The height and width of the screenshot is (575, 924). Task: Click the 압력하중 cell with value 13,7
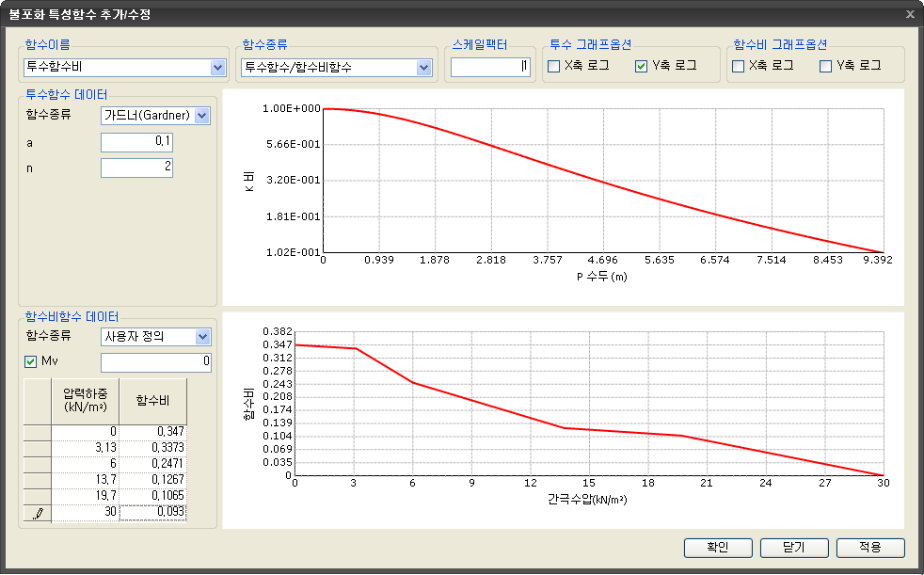click(86, 479)
